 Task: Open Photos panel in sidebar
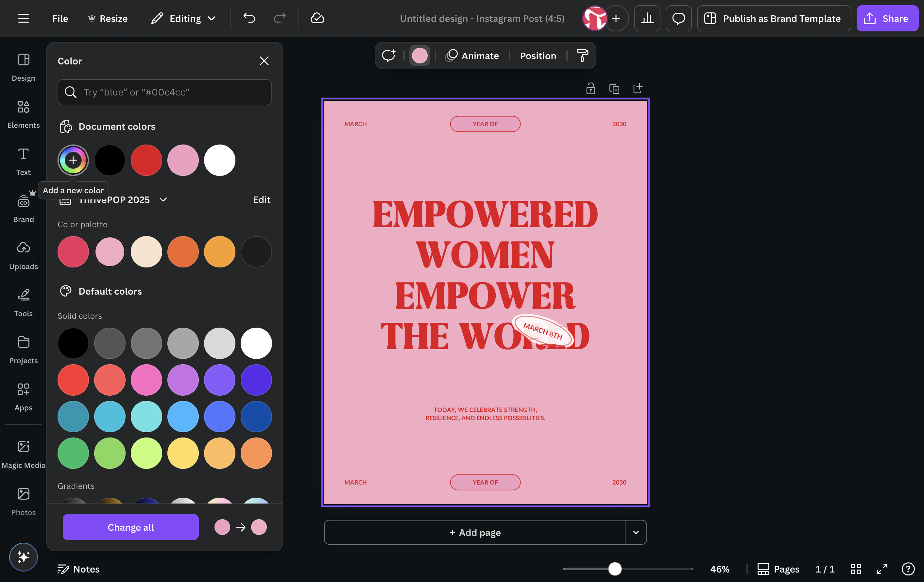[24, 502]
